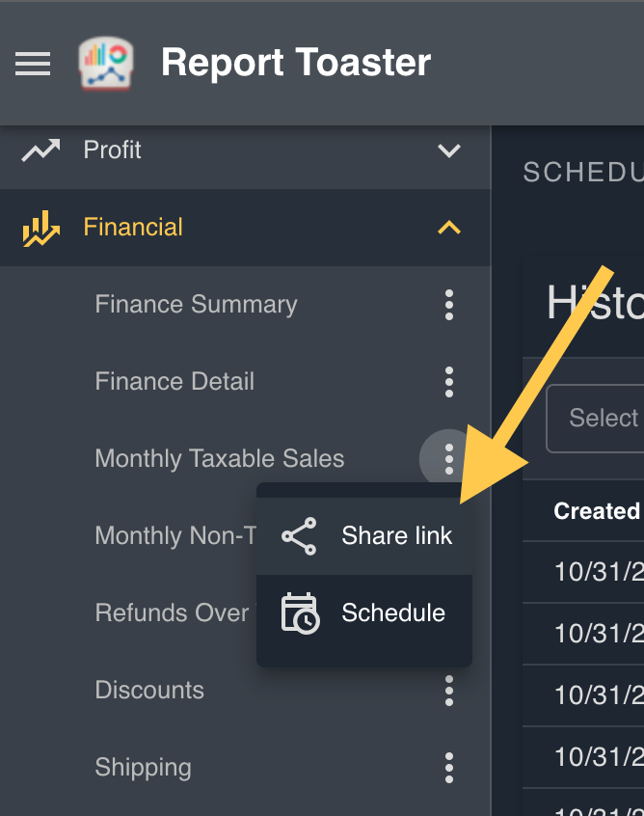
Task: Click the Financial chart icon
Action: click(41, 229)
